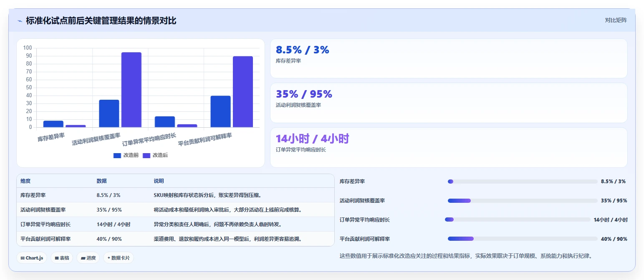
Task: Click the chart x-axis label 活动利润复核覆盖率
Action: [96, 139]
